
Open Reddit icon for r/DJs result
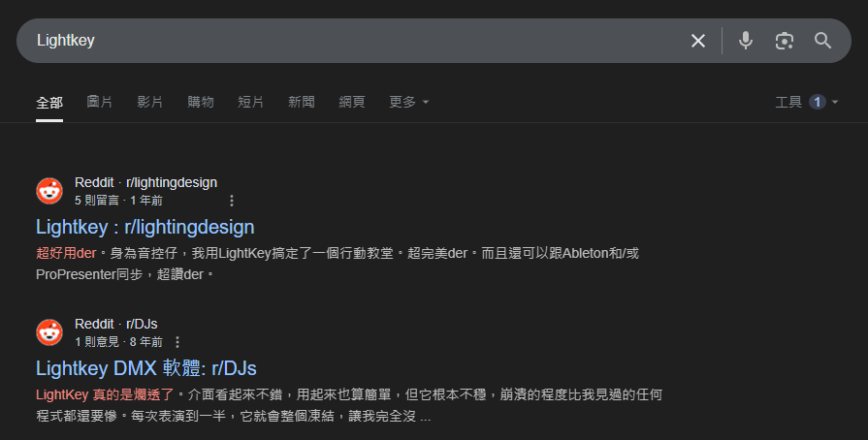tap(49, 332)
